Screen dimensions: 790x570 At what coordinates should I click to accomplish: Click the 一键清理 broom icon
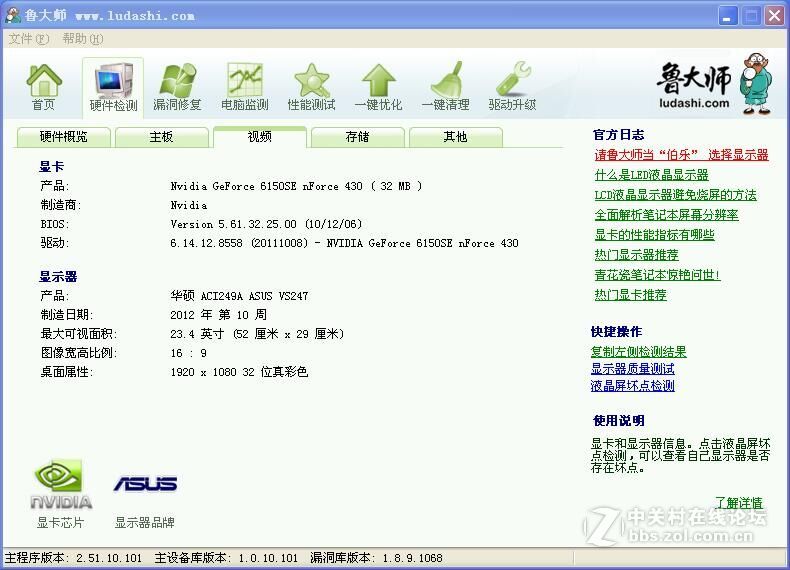tap(445, 87)
